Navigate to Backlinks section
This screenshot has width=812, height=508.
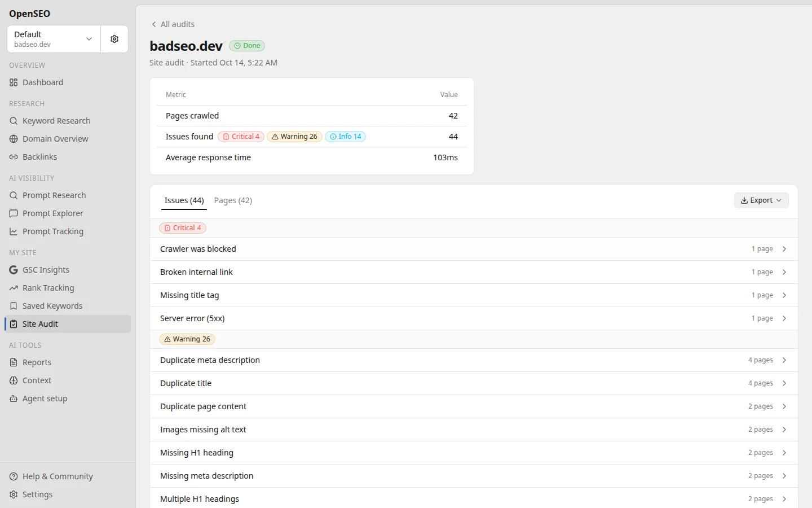click(68, 157)
